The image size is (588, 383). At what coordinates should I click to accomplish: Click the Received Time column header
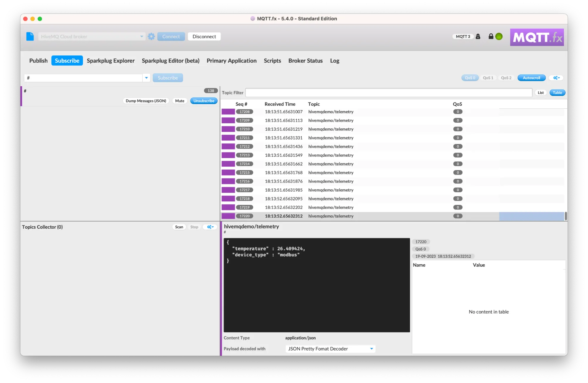[x=280, y=104]
